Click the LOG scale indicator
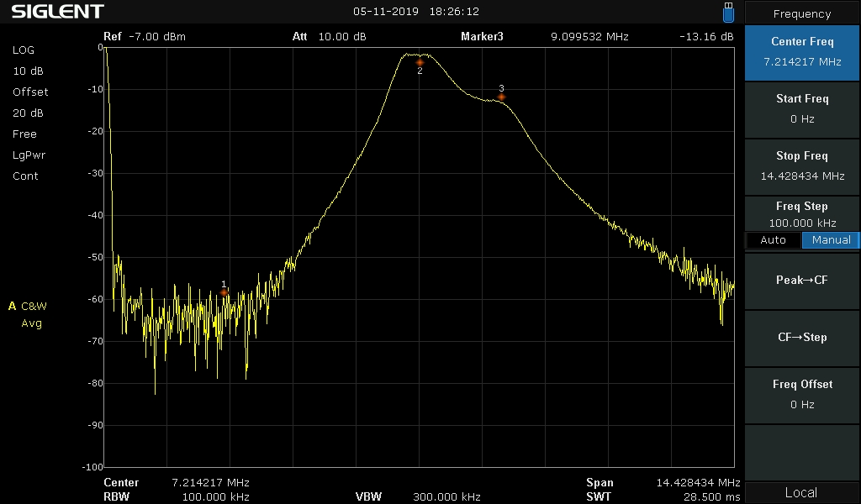The image size is (861, 504). [x=24, y=50]
